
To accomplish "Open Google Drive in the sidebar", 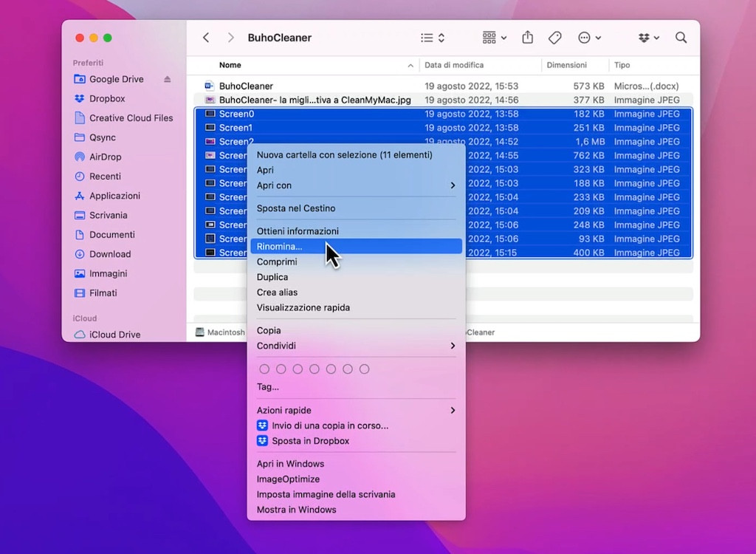I will (x=116, y=79).
